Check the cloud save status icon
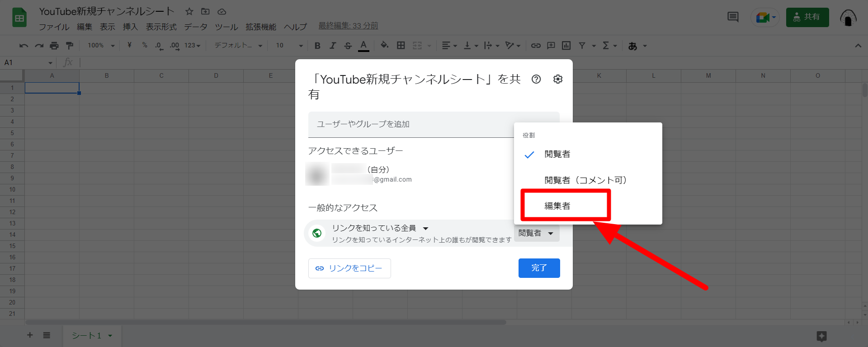Image resolution: width=868 pixels, height=347 pixels. [222, 12]
